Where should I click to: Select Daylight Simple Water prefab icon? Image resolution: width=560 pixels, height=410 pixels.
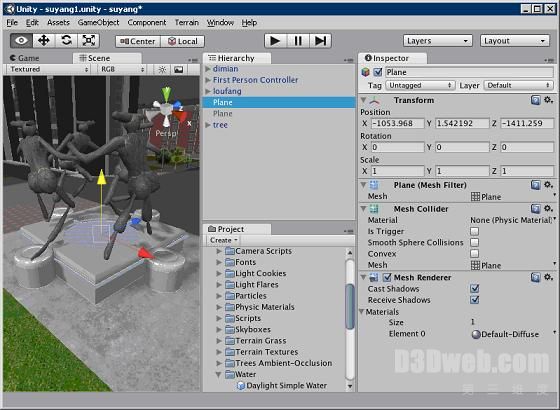pos(241,386)
